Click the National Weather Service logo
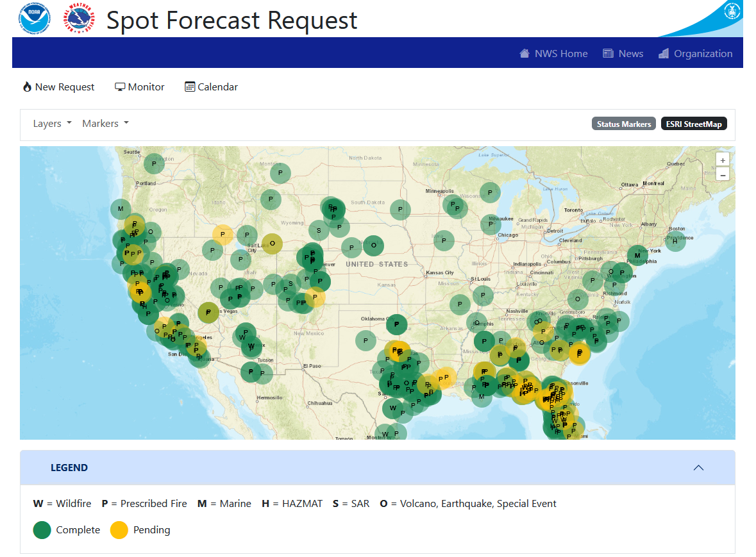This screenshot has height=557, width=756. [78, 19]
